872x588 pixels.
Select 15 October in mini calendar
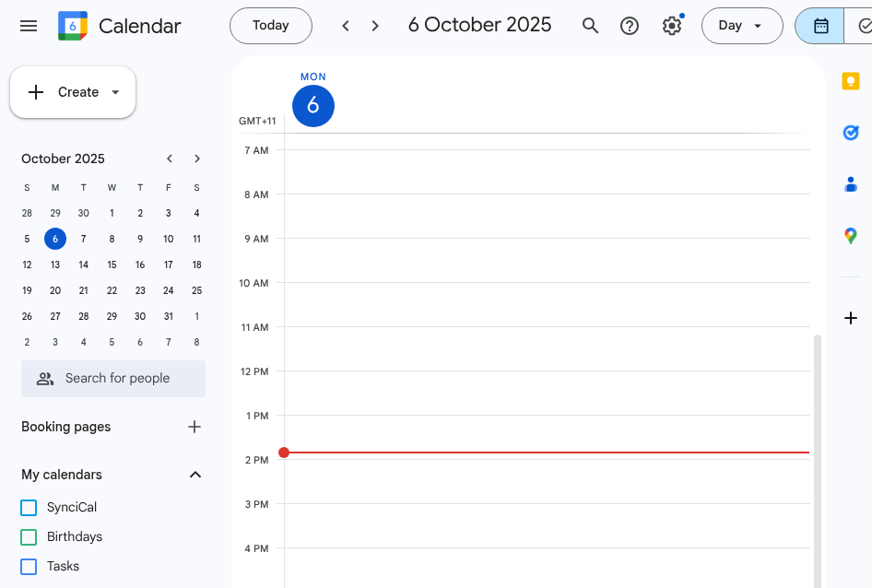[112, 265]
